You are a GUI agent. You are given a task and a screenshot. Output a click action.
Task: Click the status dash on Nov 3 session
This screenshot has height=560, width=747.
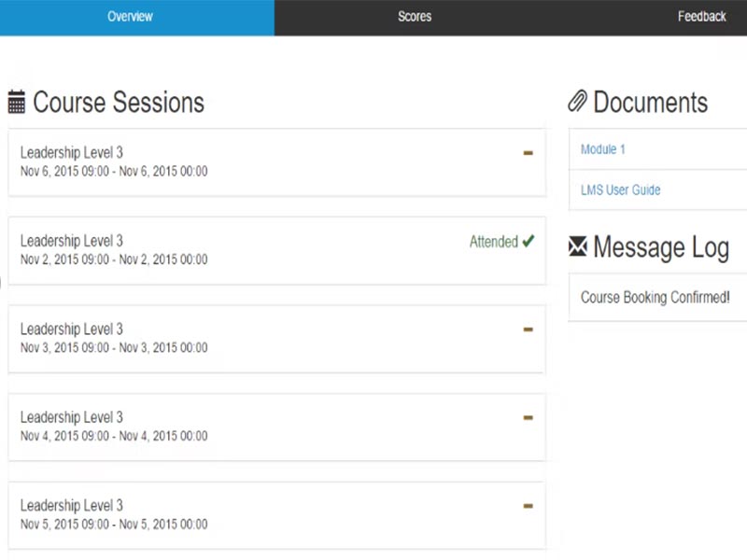[x=529, y=329]
